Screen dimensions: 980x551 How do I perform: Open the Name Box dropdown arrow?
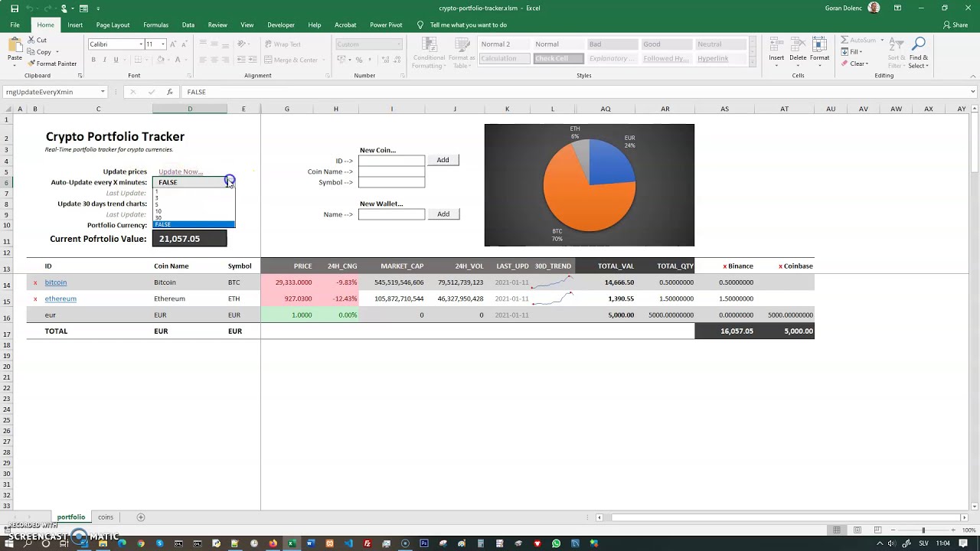pos(103,92)
